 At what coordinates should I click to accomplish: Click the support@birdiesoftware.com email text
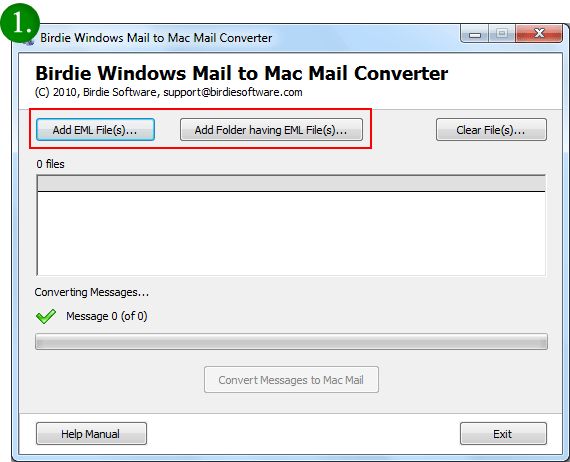click(233, 92)
